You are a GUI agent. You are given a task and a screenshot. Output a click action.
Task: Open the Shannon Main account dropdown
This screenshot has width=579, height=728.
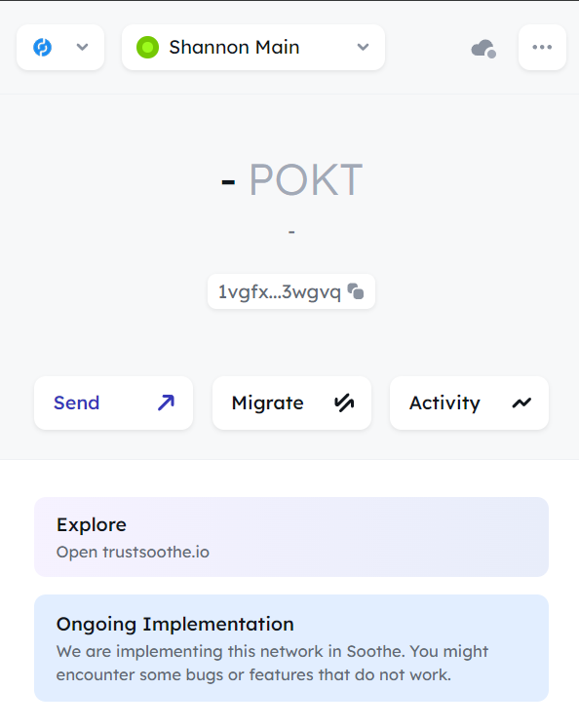(x=253, y=47)
